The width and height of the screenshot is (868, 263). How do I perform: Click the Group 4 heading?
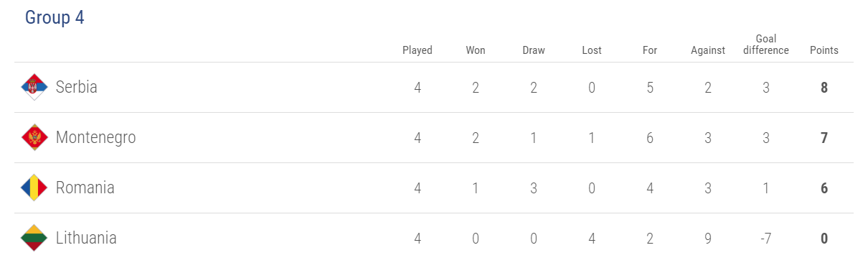pyautogui.click(x=55, y=18)
